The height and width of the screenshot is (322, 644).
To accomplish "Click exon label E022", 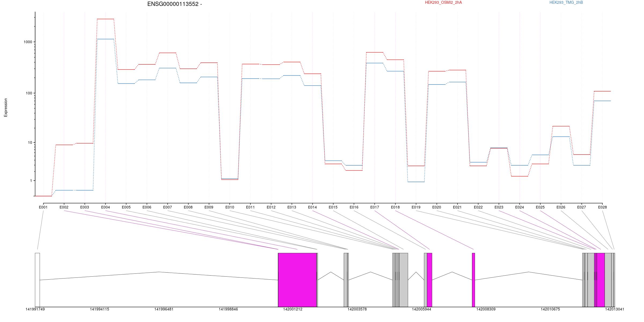I will click(478, 207).
